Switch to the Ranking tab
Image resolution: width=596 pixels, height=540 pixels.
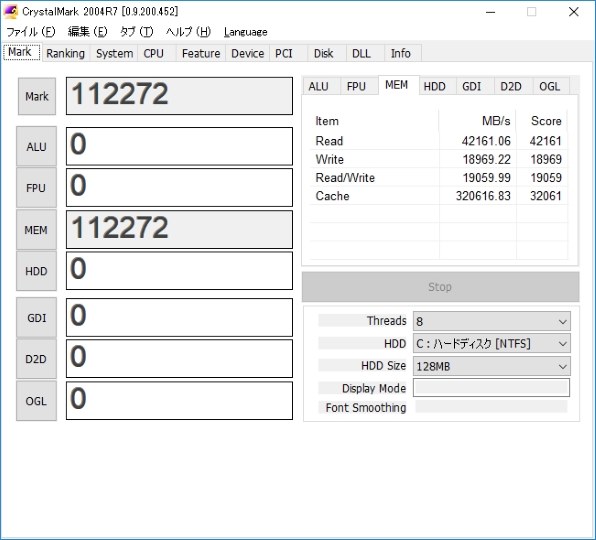click(65, 53)
